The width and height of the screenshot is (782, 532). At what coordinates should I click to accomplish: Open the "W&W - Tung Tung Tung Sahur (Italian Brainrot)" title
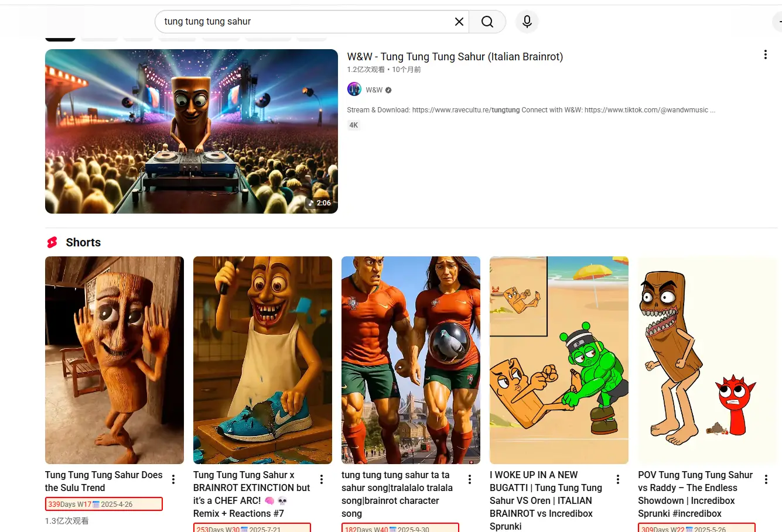coord(455,57)
